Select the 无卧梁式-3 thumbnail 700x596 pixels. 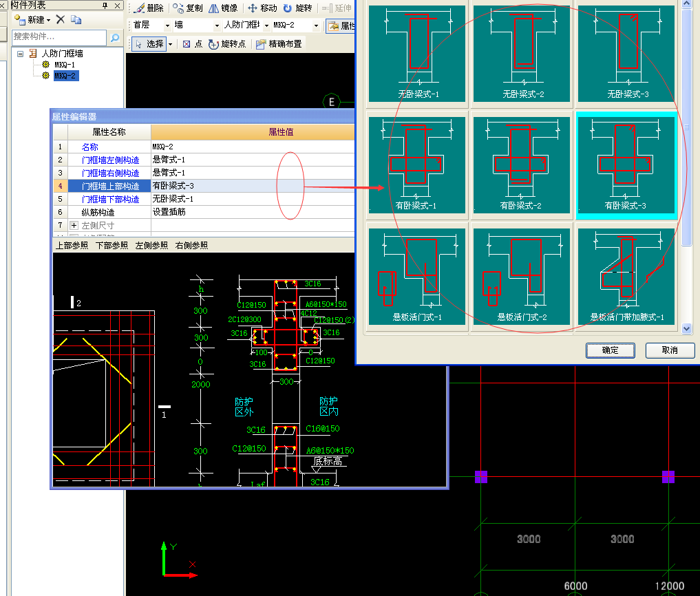(x=626, y=54)
